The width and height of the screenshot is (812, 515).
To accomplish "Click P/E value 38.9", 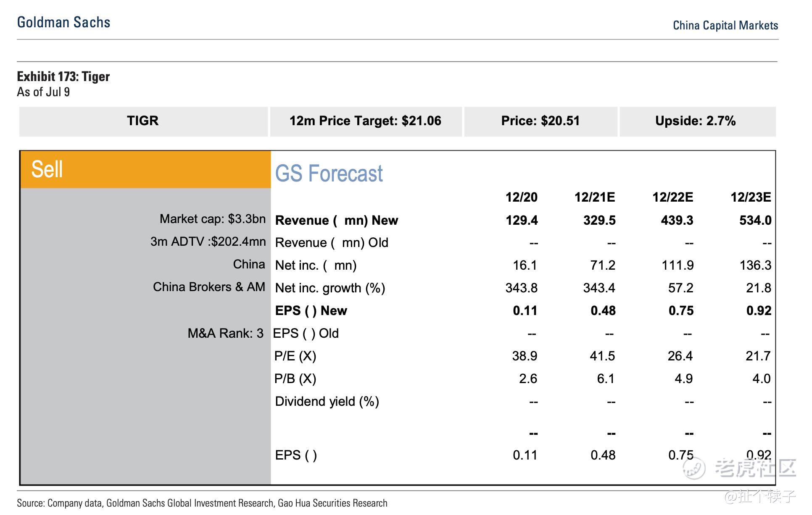I will point(525,356).
